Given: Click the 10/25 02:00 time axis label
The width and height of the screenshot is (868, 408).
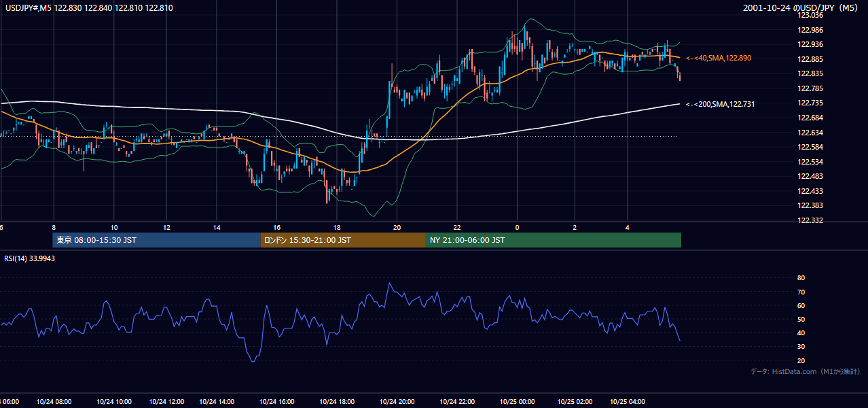Looking at the screenshot, I should pos(575,402).
